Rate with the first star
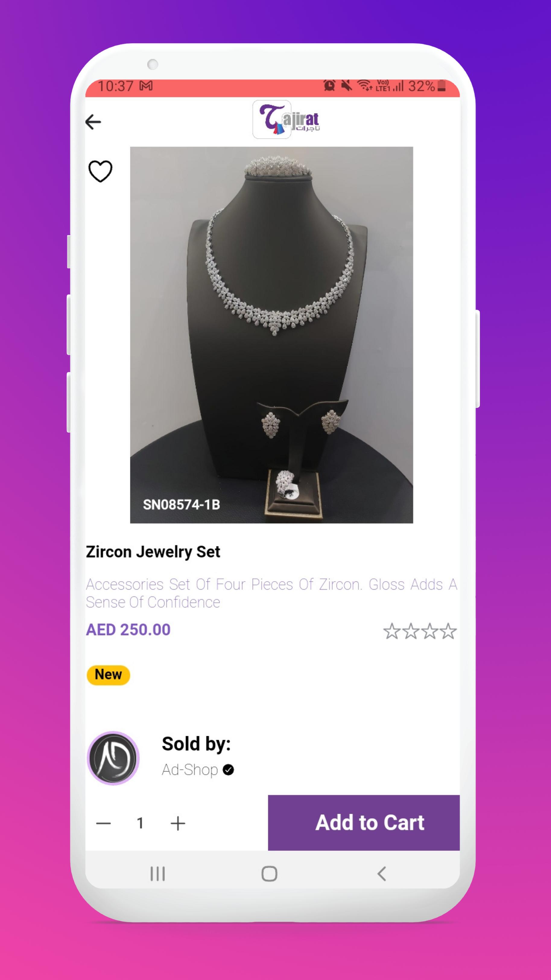 click(392, 631)
